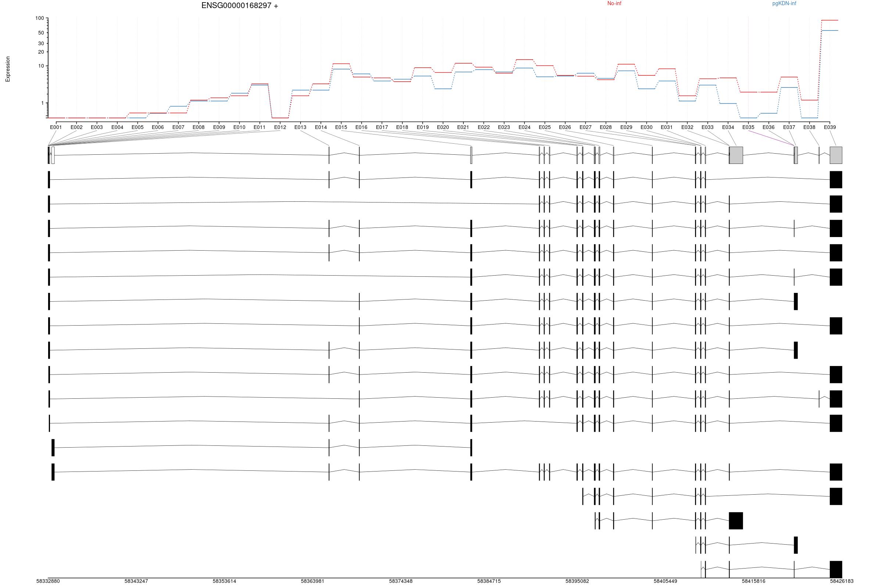Click genomic coordinate 58363981
This screenshot has height=588, width=882.
coord(312,581)
